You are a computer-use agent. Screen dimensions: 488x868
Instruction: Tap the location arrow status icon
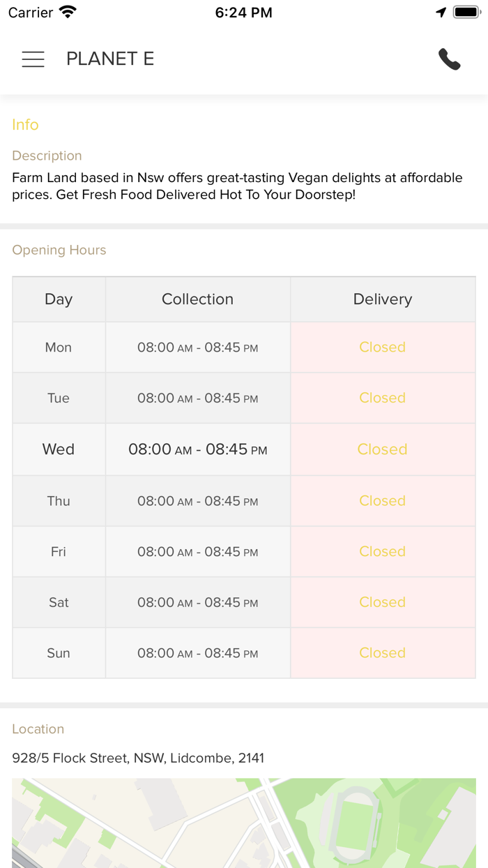pyautogui.click(x=441, y=13)
